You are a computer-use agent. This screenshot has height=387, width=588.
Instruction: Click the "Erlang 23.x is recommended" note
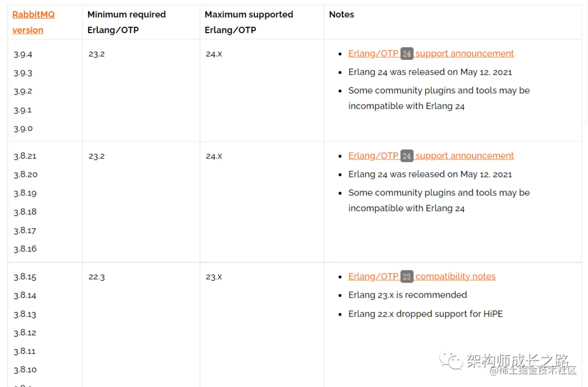coord(407,295)
